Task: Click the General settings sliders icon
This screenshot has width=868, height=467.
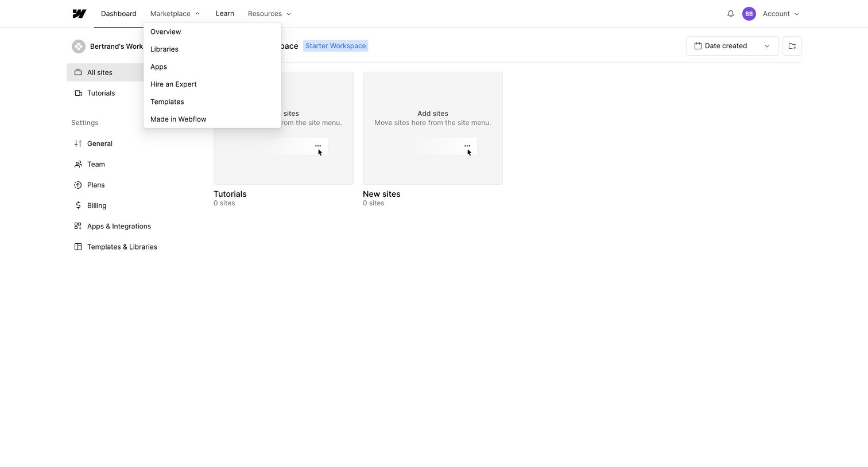Action: (78, 143)
